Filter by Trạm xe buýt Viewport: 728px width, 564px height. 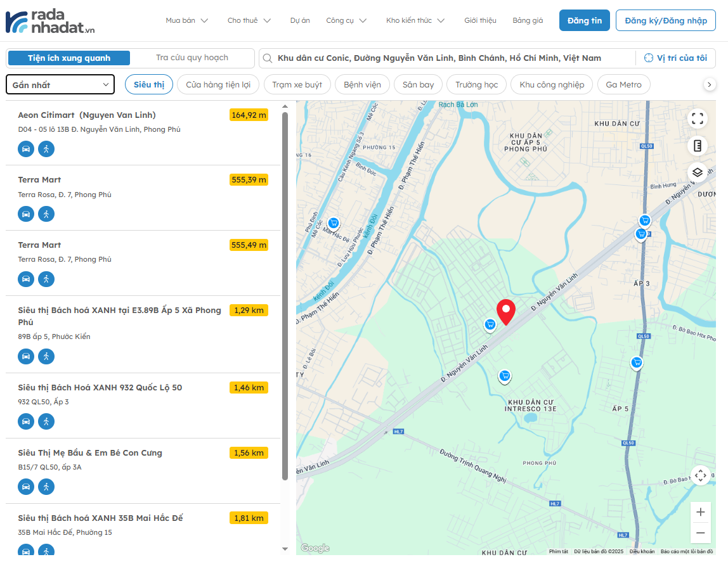click(297, 84)
